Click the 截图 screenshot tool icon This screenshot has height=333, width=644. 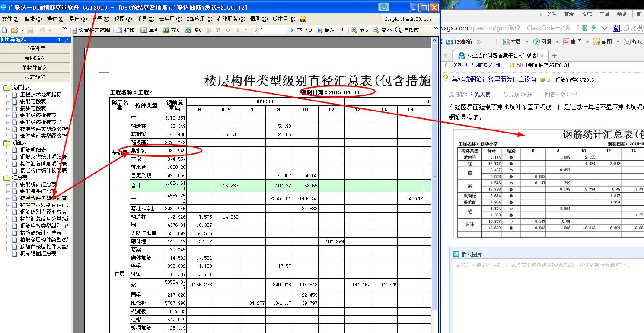click(596, 42)
